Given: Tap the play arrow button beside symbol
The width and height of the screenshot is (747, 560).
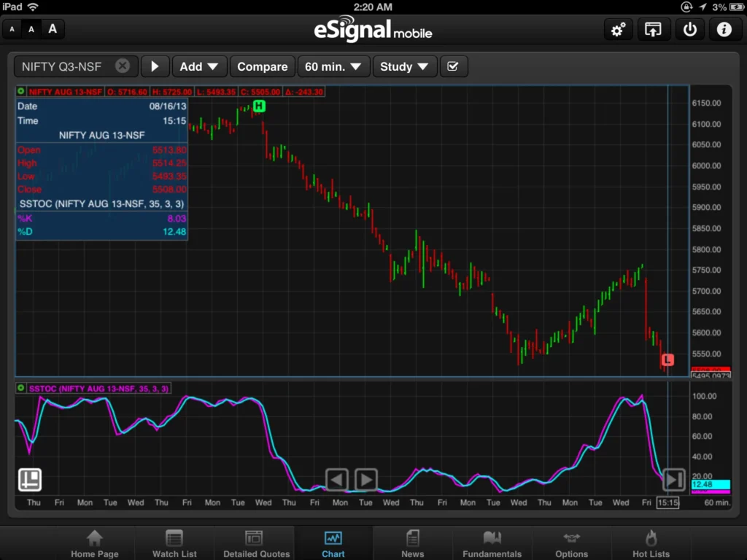Looking at the screenshot, I should tap(155, 66).
